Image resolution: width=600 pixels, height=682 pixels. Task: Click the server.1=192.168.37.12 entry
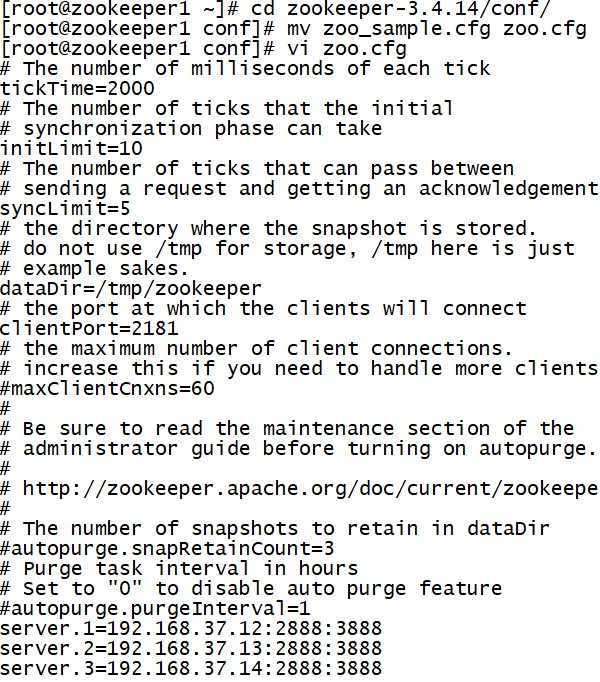point(191,629)
